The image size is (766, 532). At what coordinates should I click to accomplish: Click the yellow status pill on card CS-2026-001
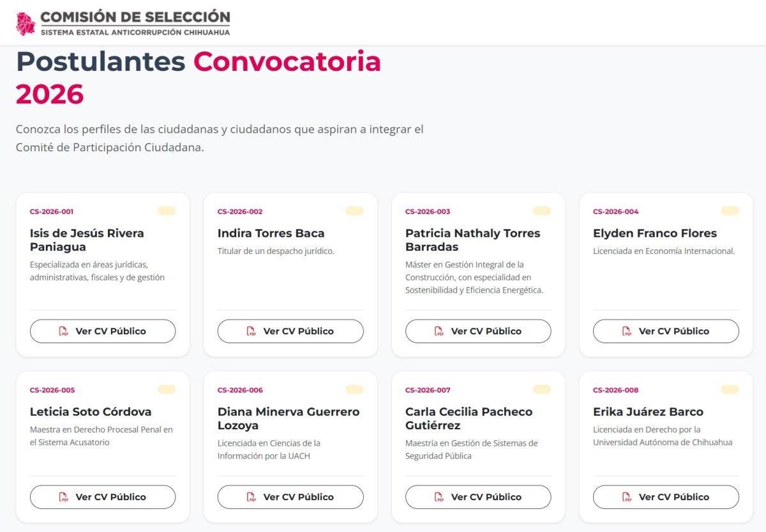[167, 211]
